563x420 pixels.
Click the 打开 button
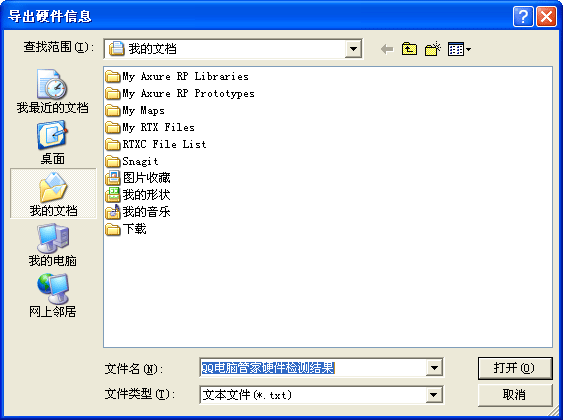[x=515, y=368]
